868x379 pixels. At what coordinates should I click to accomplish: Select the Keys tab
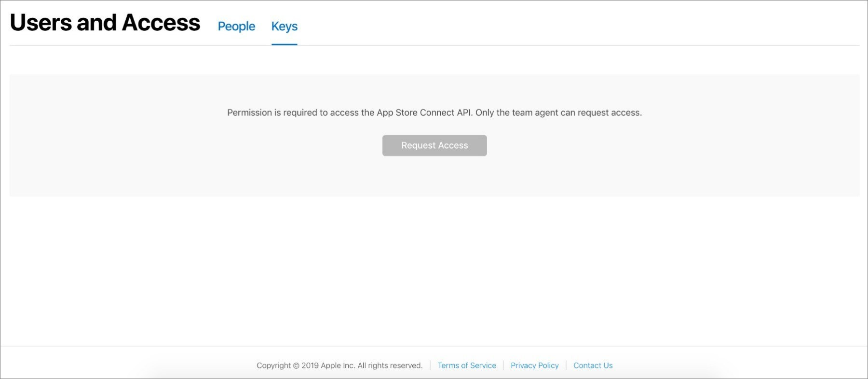click(x=284, y=27)
